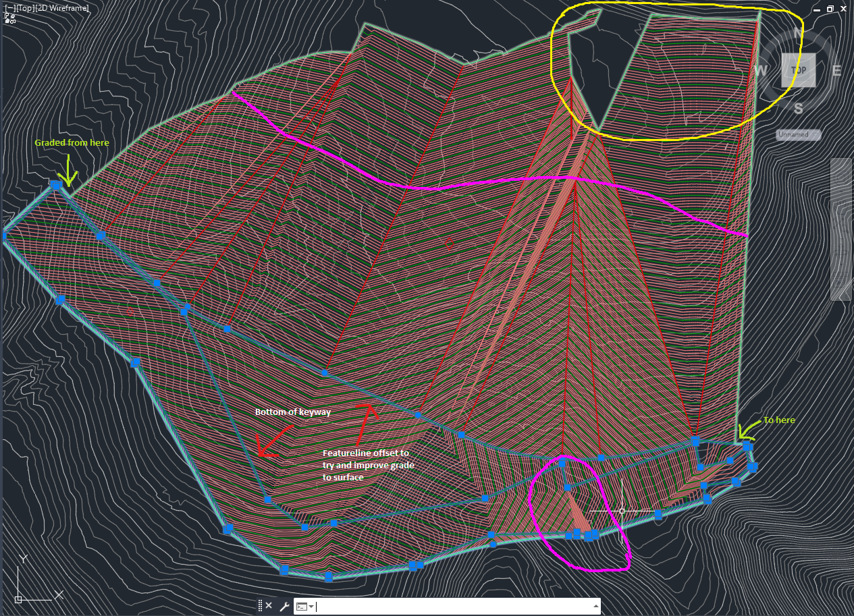Open the [Top] viewport view menu

pyautogui.click(x=26, y=9)
